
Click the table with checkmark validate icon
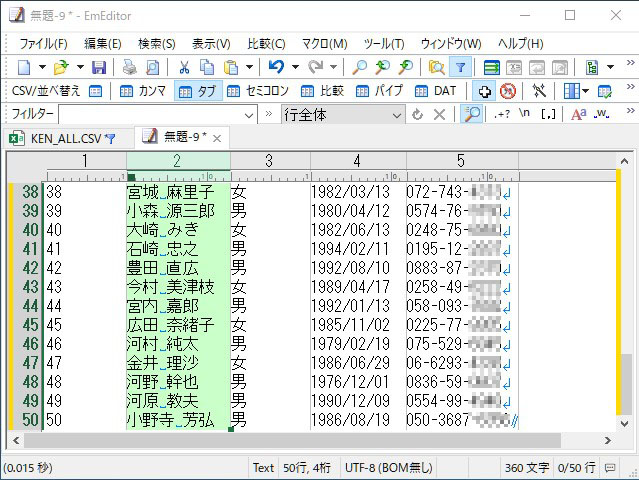click(x=604, y=91)
